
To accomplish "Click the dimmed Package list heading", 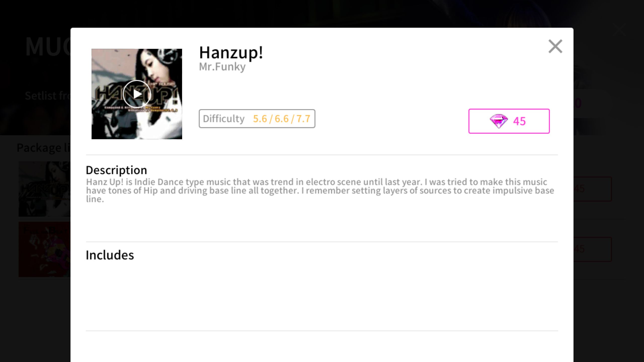I will tap(44, 148).
